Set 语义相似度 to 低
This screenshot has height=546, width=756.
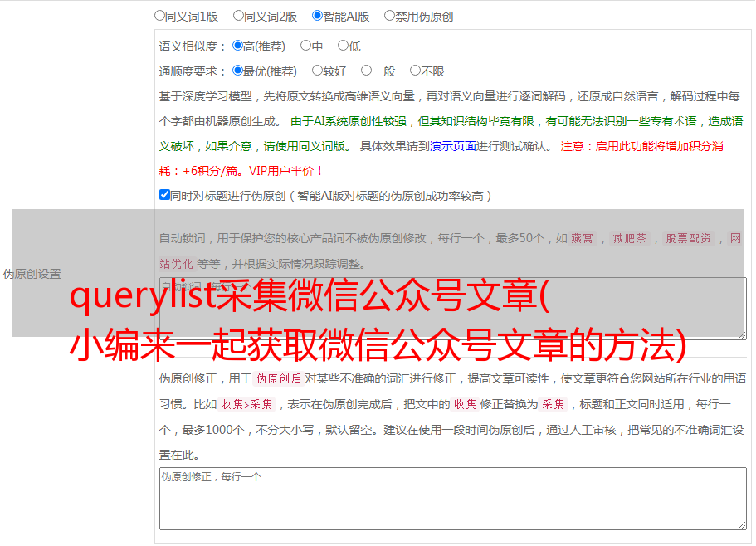(x=343, y=46)
